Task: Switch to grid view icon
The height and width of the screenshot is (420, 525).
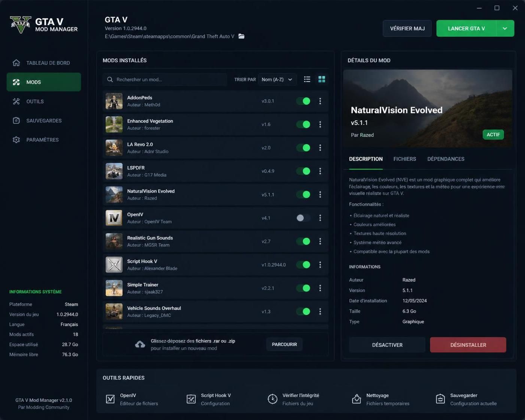Action: point(322,79)
